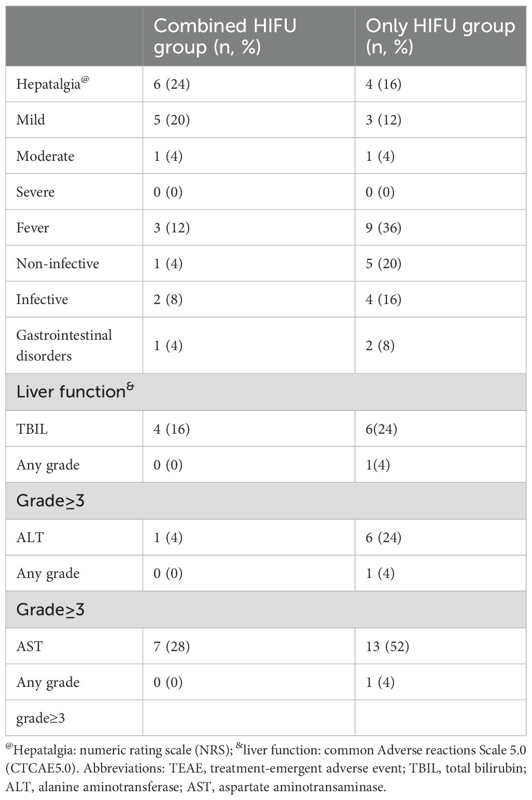Click the AST row label

click(30, 646)
